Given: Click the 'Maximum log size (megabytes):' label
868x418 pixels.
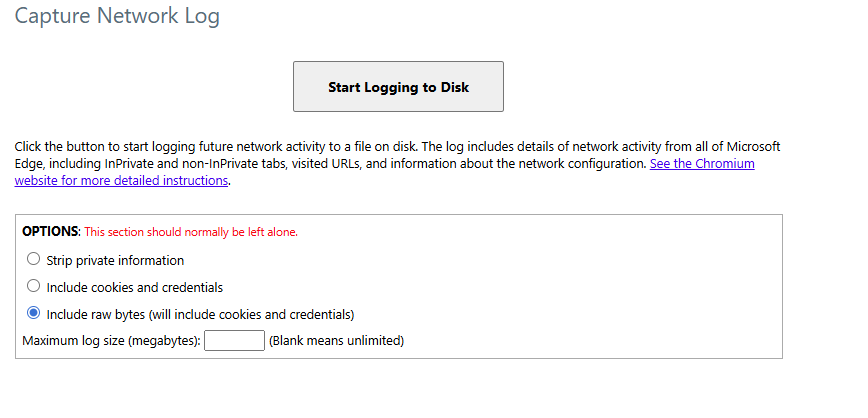Looking at the screenshot, I should (x=111, y=340).
